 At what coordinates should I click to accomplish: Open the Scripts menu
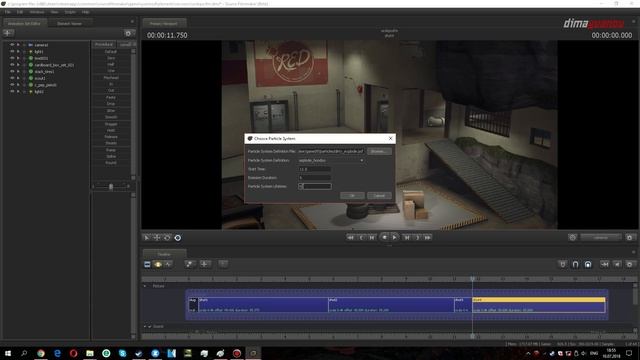point(70,12)
